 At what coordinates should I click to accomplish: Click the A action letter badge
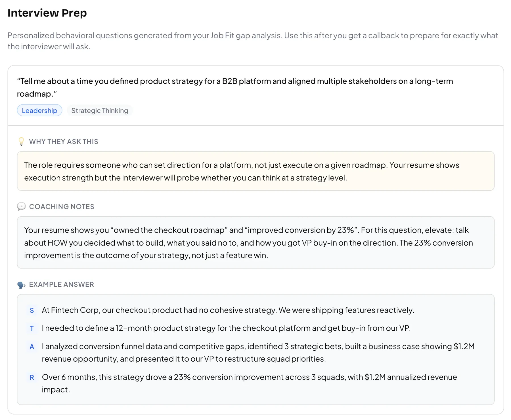(32, 347)
